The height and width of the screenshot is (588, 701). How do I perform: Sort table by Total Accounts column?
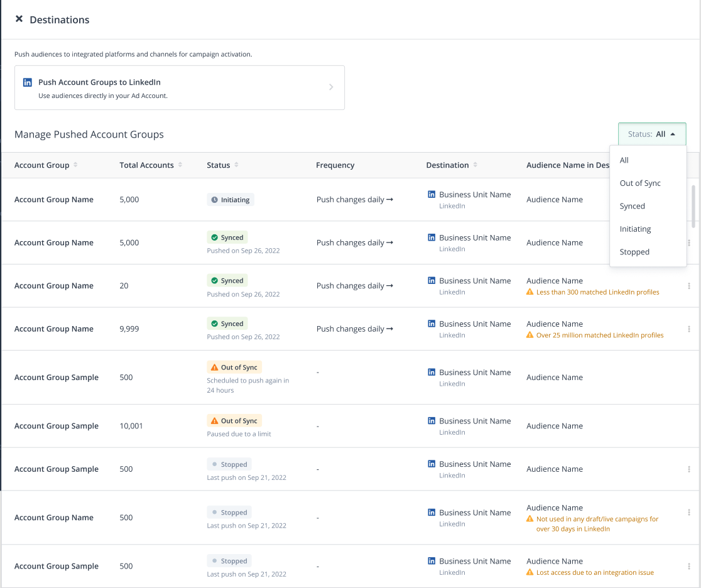click(180, 165)
